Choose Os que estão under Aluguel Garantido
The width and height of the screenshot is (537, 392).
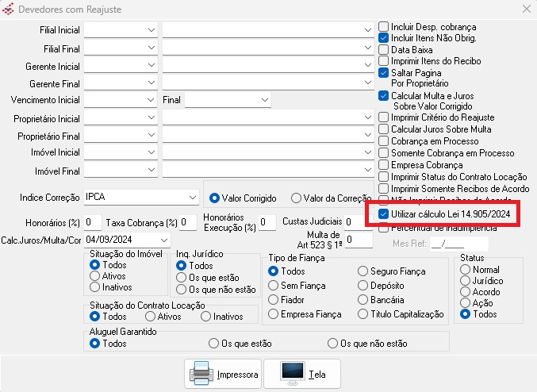pyautogui.click(x=213, y=344)
